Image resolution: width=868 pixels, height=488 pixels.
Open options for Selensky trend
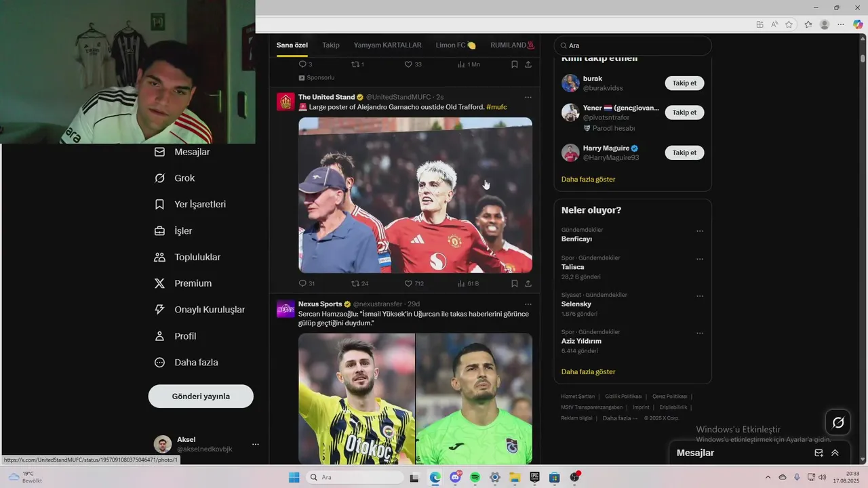[x=700, y=296]
